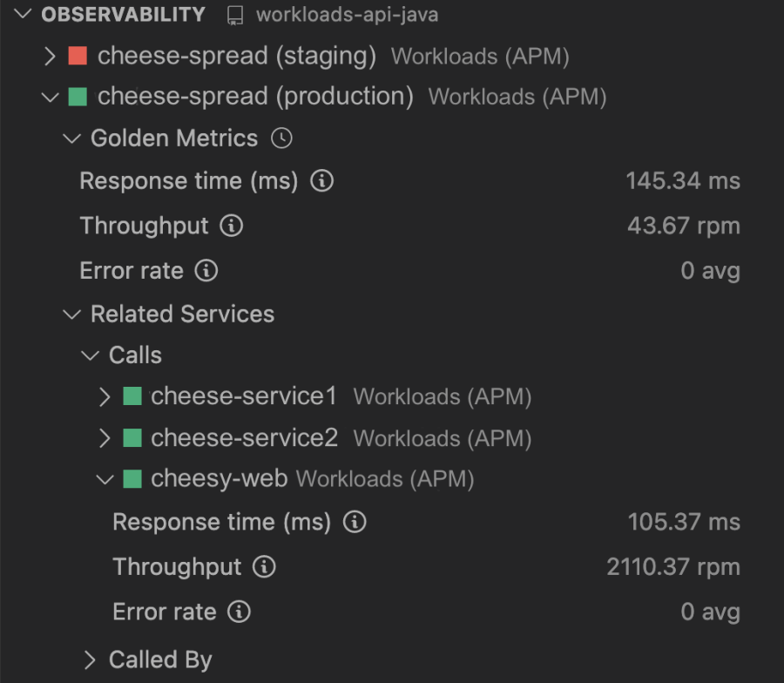784x683 pixels.
Task: Click green status square of cheesy-web
Action: click(132, 478)
